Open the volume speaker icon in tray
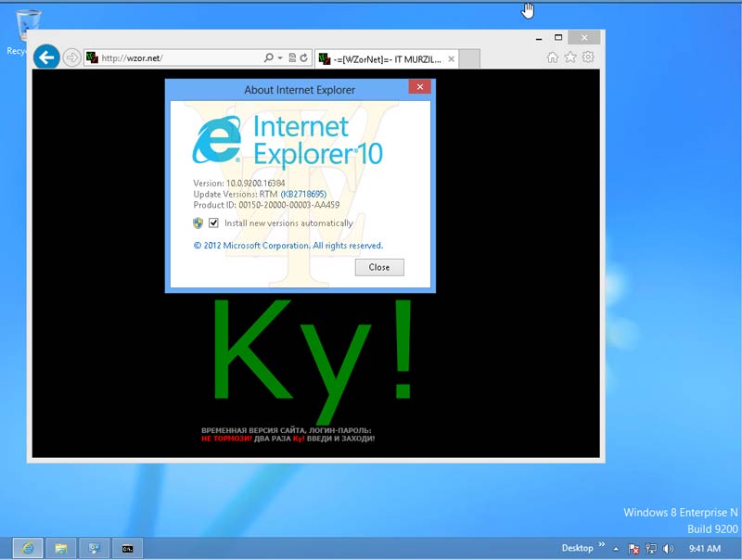The width and height of the screenshot is (742, 560). point(668,549)
